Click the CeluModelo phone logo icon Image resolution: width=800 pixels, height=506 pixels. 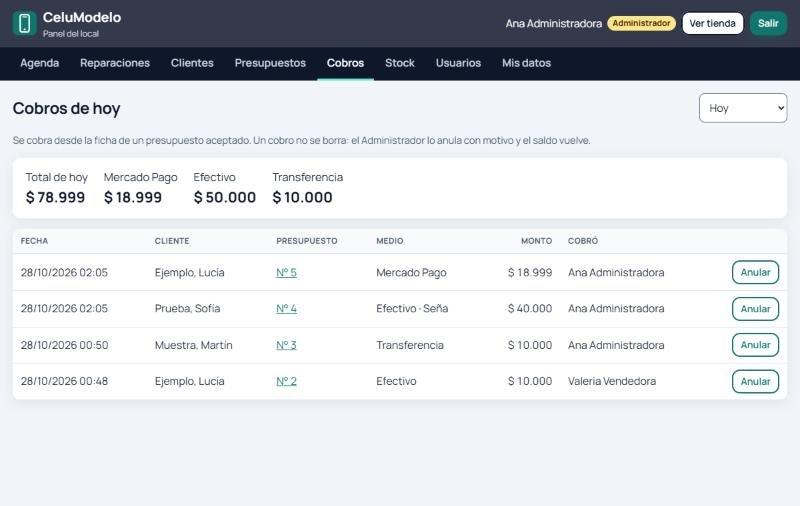[x=24, y=23]
